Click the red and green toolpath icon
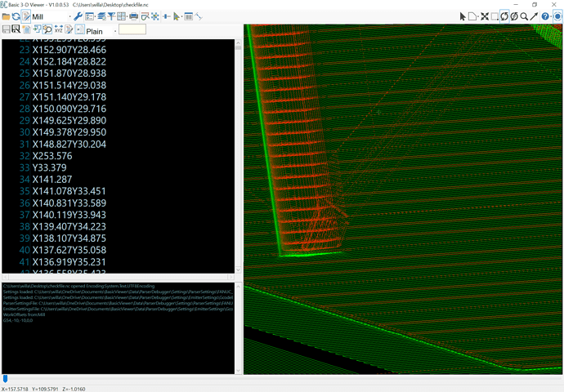The image size is (564, 392). point(145,16)
